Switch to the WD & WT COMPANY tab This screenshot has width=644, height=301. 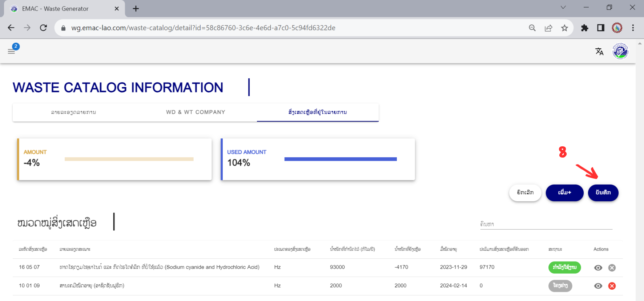coord(196,112)
